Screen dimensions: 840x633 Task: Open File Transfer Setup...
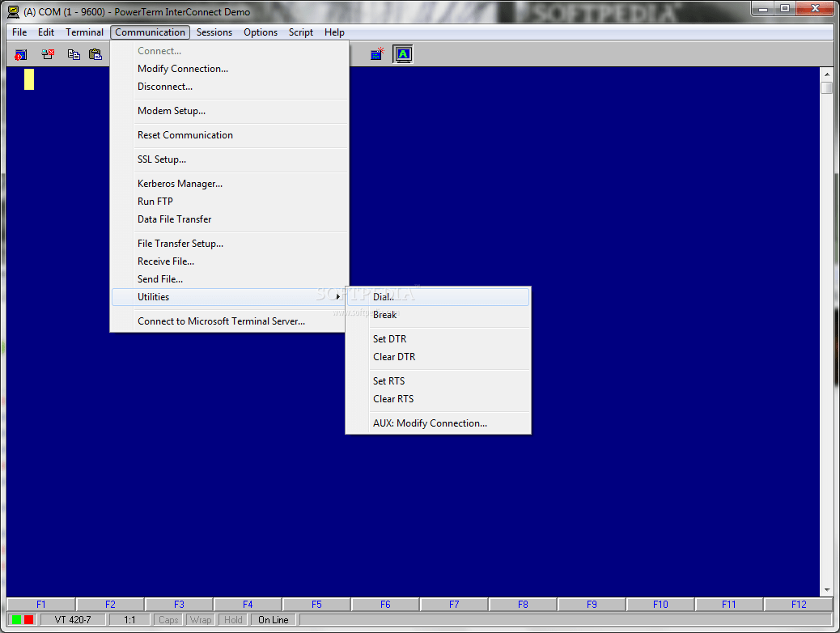point(229,244)
